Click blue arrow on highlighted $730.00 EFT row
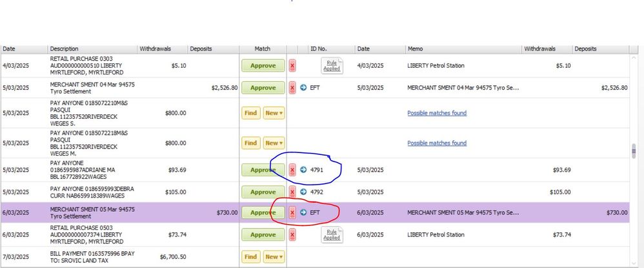This screenshot has height=268, width=644. point(303,212)
